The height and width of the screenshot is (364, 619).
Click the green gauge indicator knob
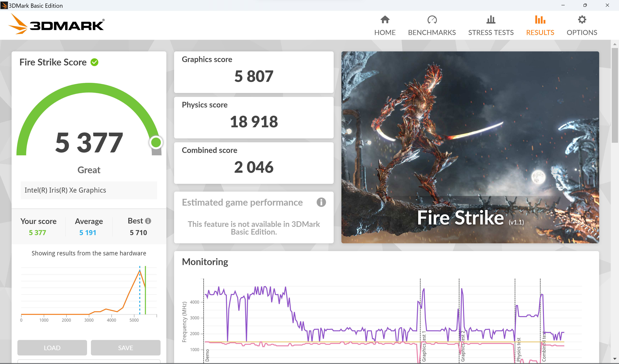pyautogui.click(x=156, y=142)
